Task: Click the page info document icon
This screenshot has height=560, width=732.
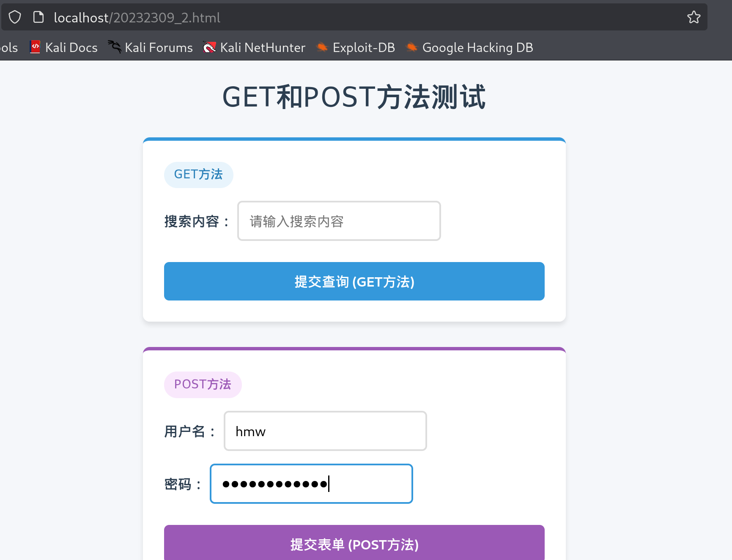Action: point(38,17)
